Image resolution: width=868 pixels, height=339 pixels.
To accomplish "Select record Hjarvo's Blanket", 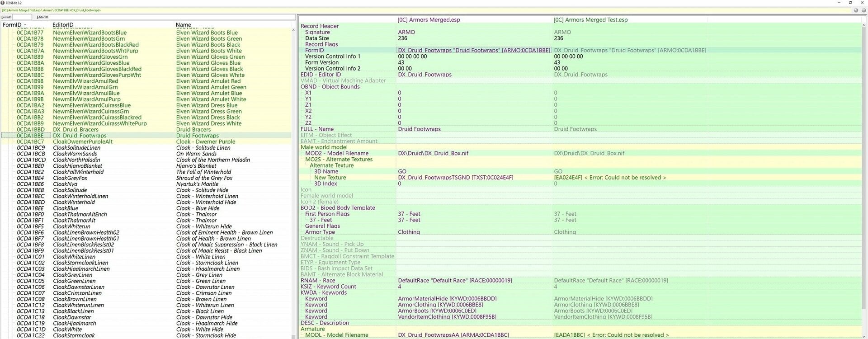I will coord(196,166).
